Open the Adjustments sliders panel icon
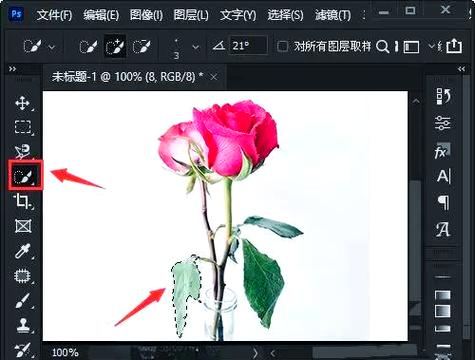Viewport: 475px width, 360px height. click(x=443, y=123)
